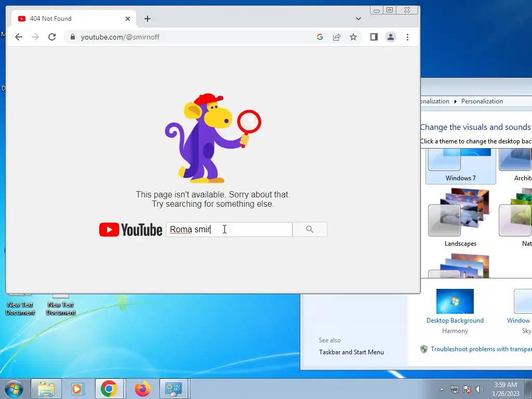Image resolution: width=532 pixels, height=399 pixels.
Task: Close the 404 Not Found tab
Action: click(x=128, y=19)
